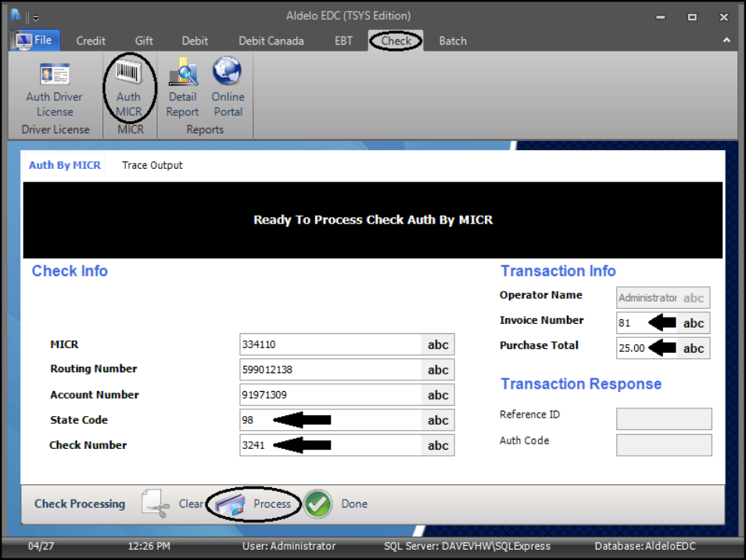Image resolution: width=746 pixels, height=560 pixels.
Task: Switch to the Debit Canada tab
Action: pyautogui.click(x=271, y=41)
